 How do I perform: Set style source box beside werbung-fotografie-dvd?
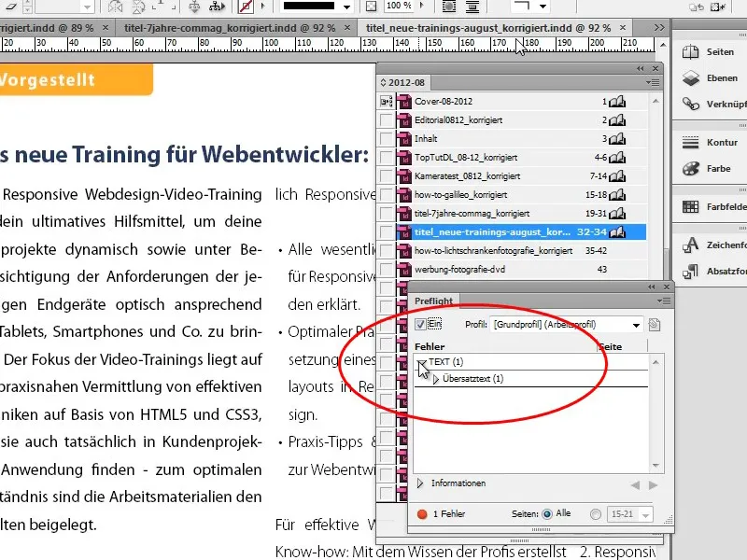click(x=386, y=270)
